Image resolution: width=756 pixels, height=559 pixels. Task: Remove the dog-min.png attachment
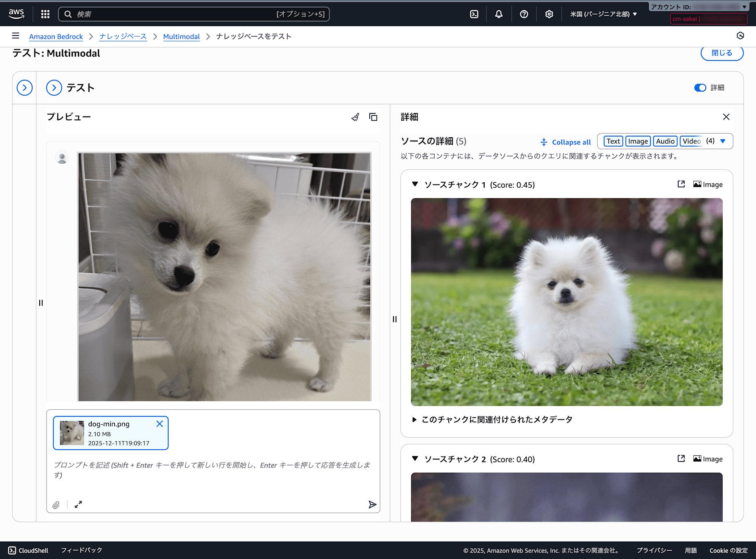pyautogui.click(x=160, y=424)
